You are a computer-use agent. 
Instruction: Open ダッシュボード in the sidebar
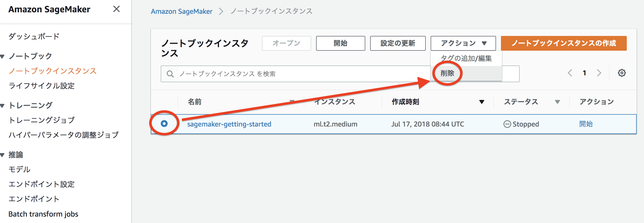[34, 36]
